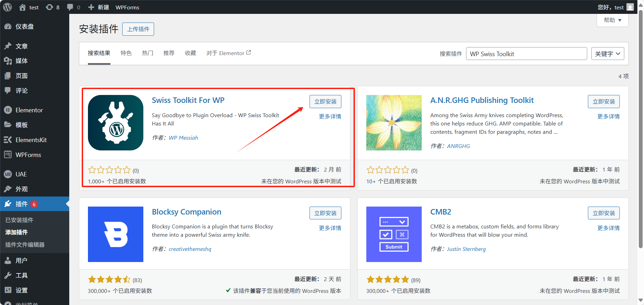Image resolution: width=644 pixels, height=305 pixels.
Task: Switch to the 热门 tab
Action: (147, 53)
